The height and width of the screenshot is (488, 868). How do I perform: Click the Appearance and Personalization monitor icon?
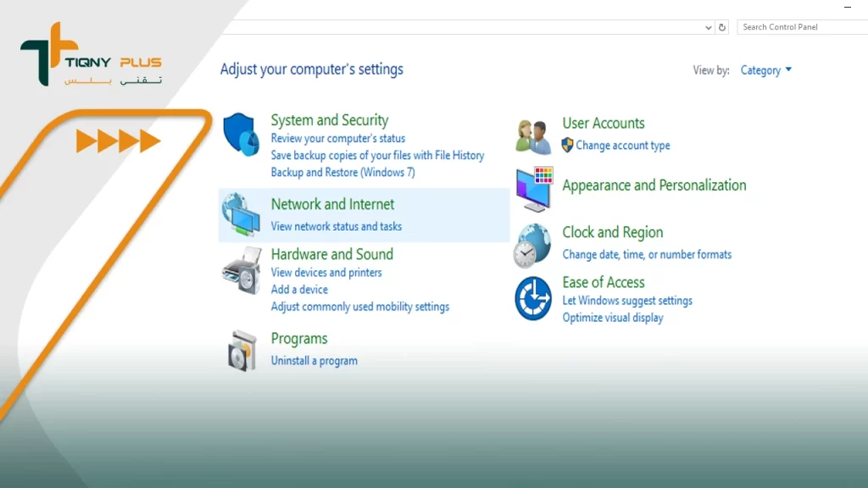coord(533,189)
